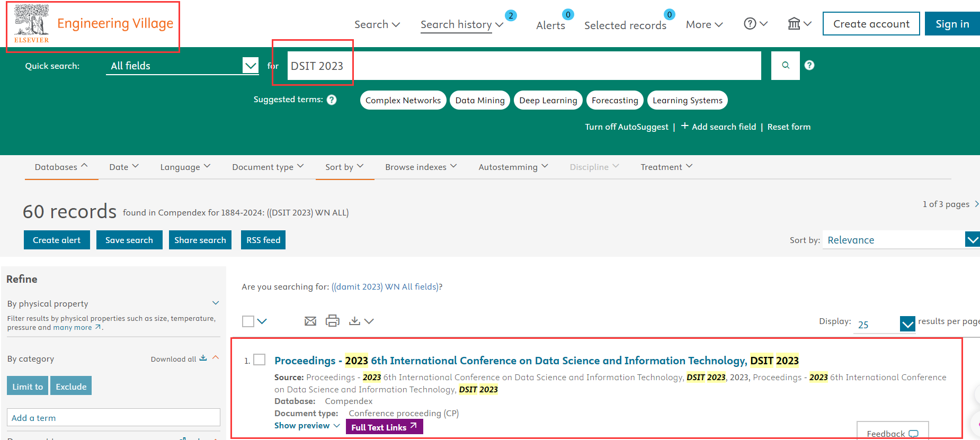The image size is (980, 440).
Task: Select the Deep Learning suggested term
Action: tap(548, 100)
